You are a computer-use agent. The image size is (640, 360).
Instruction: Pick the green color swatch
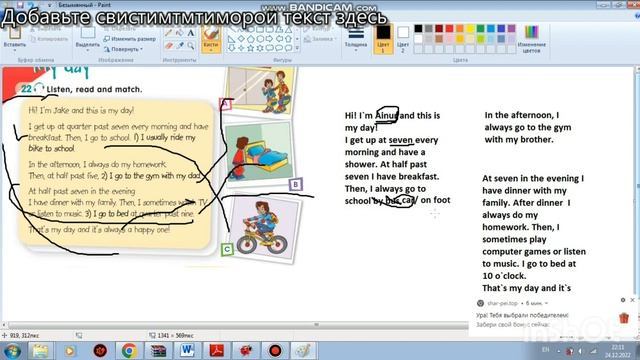click(x=480, y=29)
